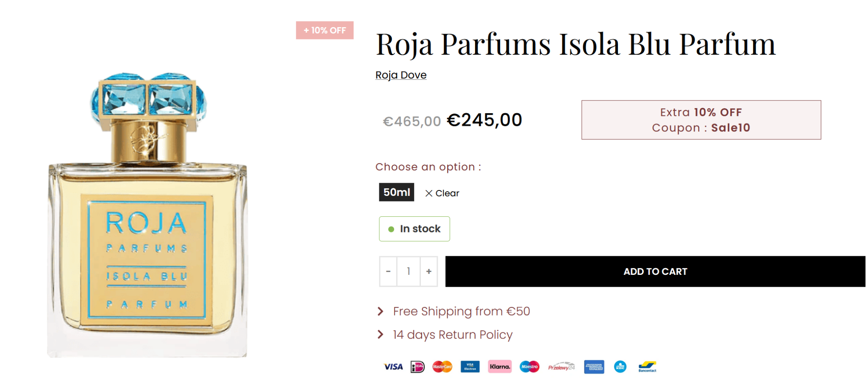Click the Visa payment icon
The width and height of the screenshot is (868, 383).
(x=393, y=366)
